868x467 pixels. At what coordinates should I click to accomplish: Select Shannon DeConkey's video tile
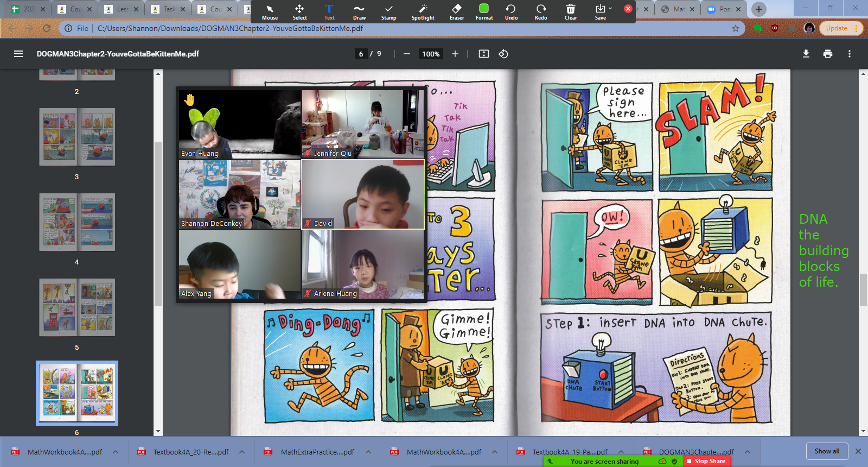[x=240, y=194]
